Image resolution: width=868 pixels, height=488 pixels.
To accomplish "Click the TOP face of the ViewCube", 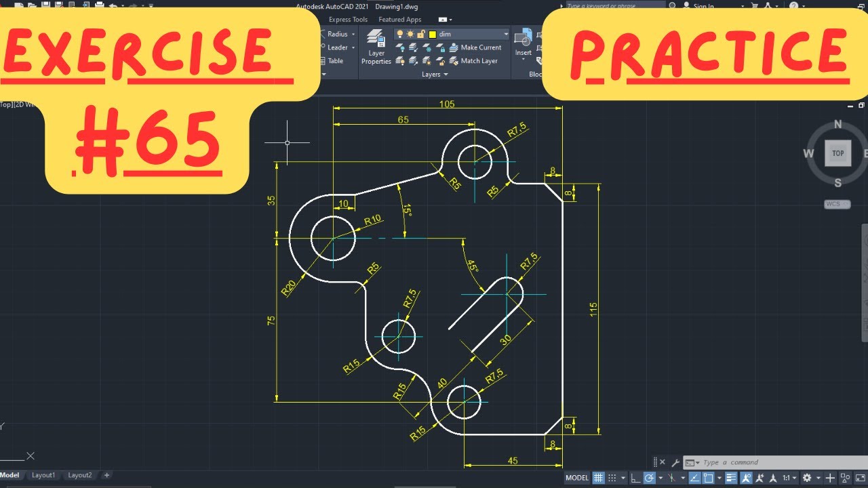I will (837, 153).
